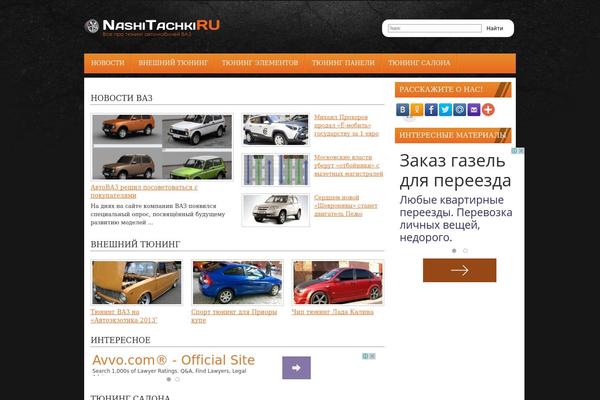The width and height of the screenshot is (600, 400).
Task: Open Шевронива Peugeot engine article link
Action: (346, 206)
